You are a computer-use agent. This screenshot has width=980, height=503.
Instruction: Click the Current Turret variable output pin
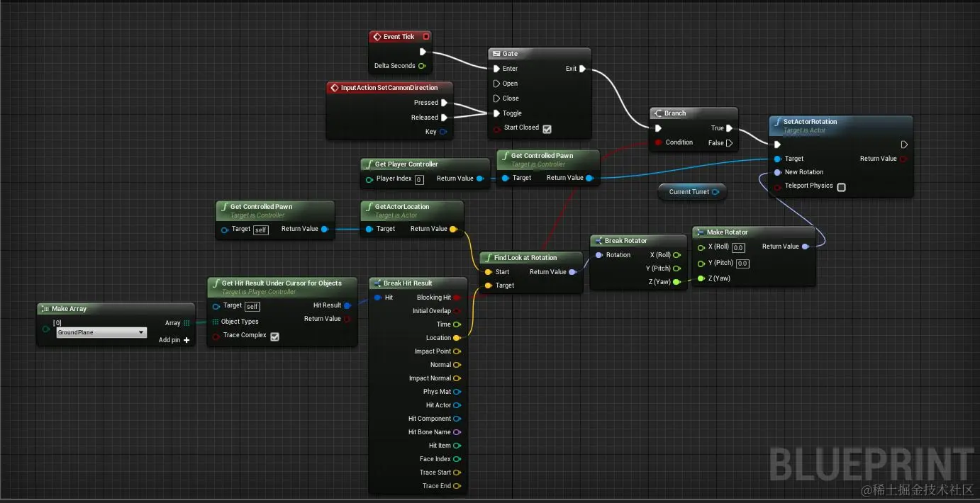click(x=715, y=192)
